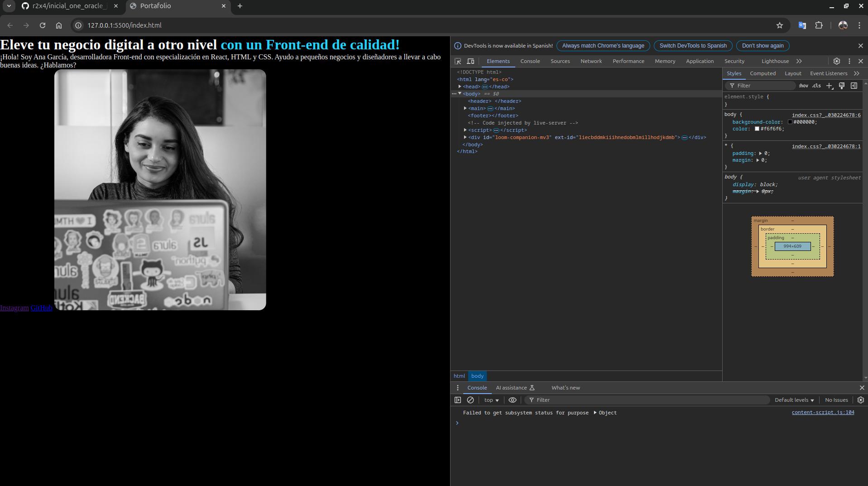Open the Google Translate icon in toolbar
The height and width of the screenshot is (486, 868).
coord(802,25)
